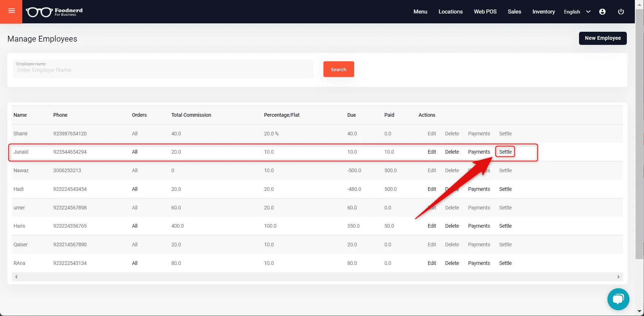The height and width of the screenshot is (316, 644).
Task: Click the power logout icon
Action: pos(621,12)
